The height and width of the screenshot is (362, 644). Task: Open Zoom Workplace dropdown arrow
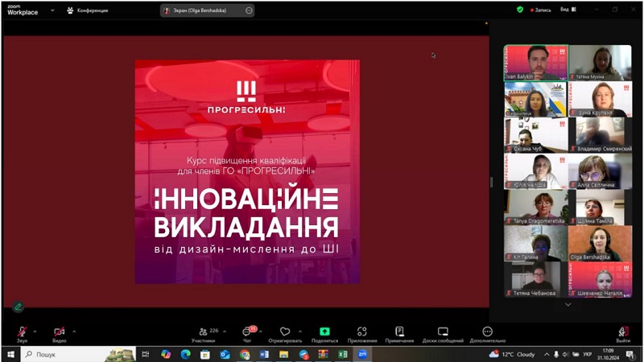(x=52, y=10)
